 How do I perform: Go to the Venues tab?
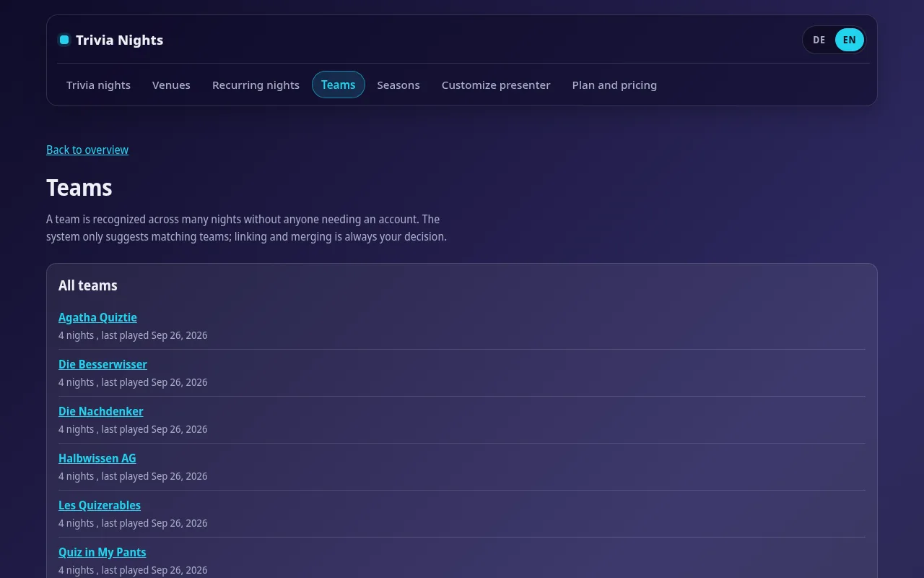click(171, 85)
